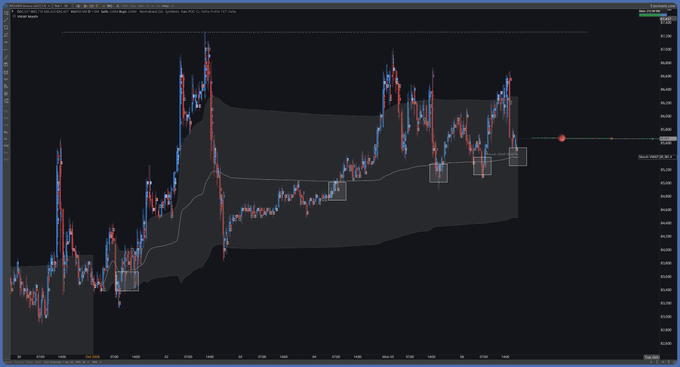The height and width of the screenshot is (367, 680).
Task: Click the Normalized (3s) legend entry
Action: (152, 11)
